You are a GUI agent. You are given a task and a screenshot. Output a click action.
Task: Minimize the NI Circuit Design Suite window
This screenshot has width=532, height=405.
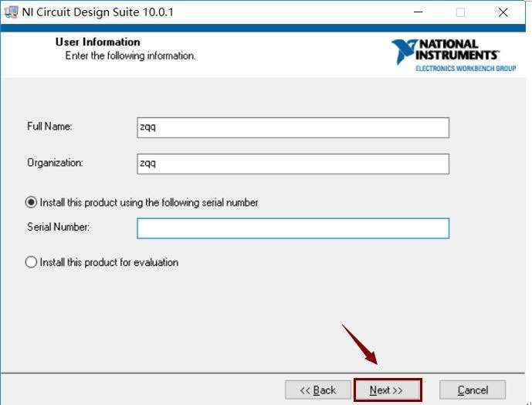point(418,12)
